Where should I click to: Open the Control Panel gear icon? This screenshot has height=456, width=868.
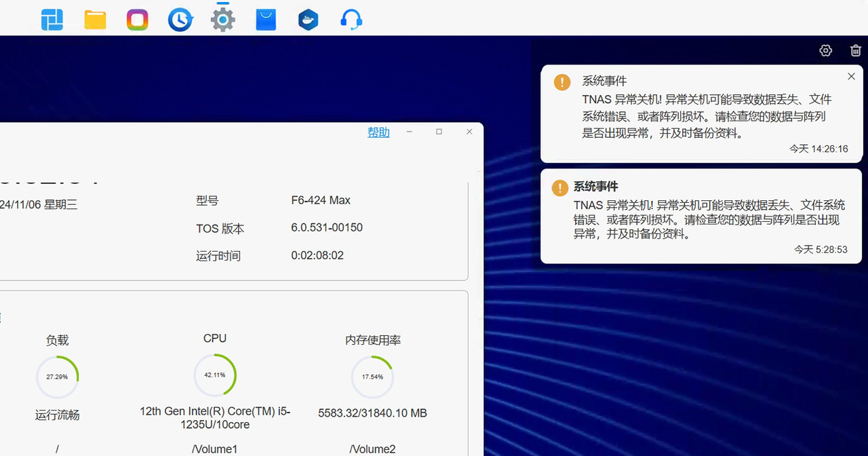coord(222,19)
